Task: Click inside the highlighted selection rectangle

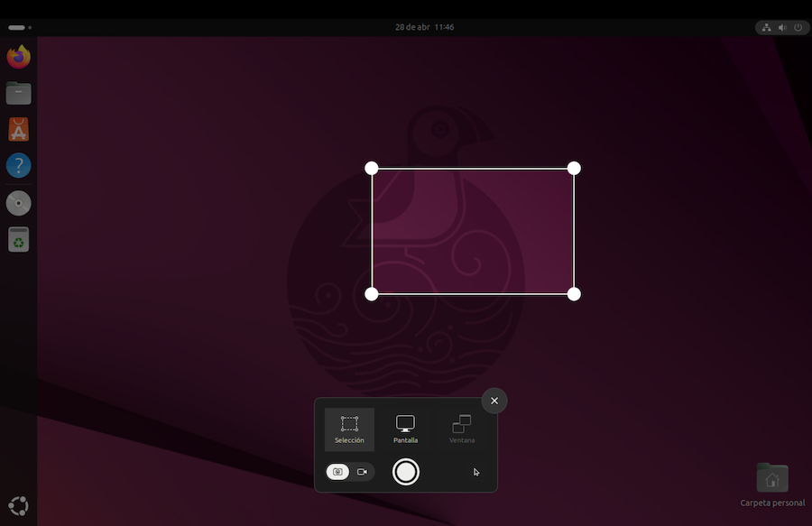Action: pos(473,231)
